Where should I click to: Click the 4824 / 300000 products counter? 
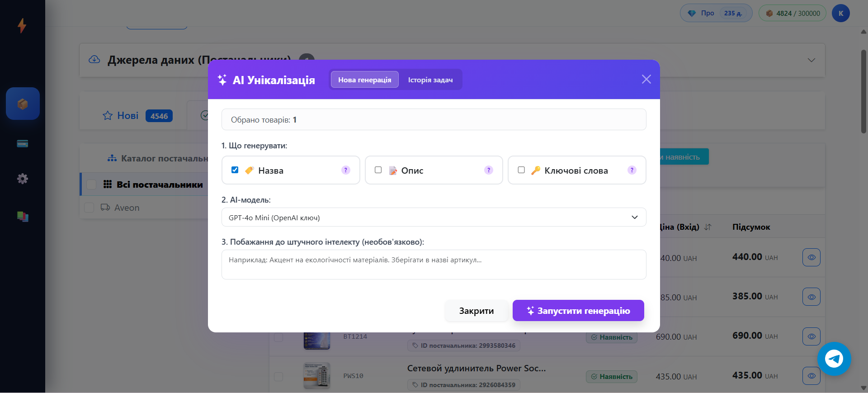793,13
